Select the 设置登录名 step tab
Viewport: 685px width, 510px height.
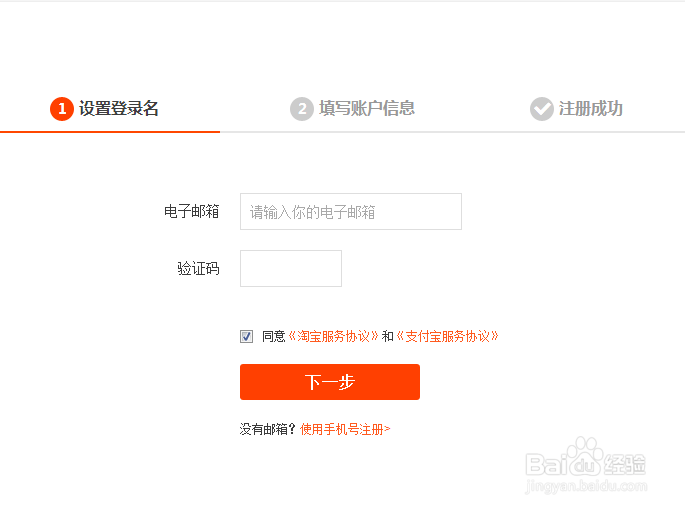(x=119, y=109)
